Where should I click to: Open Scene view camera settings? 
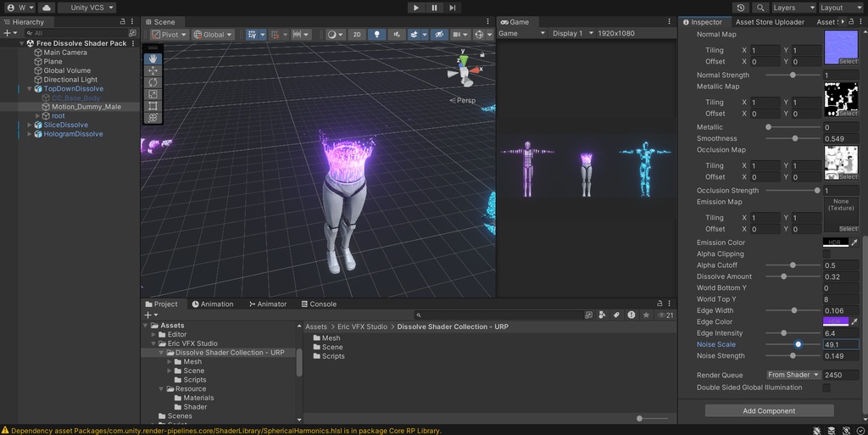click(x=460, y=34)
